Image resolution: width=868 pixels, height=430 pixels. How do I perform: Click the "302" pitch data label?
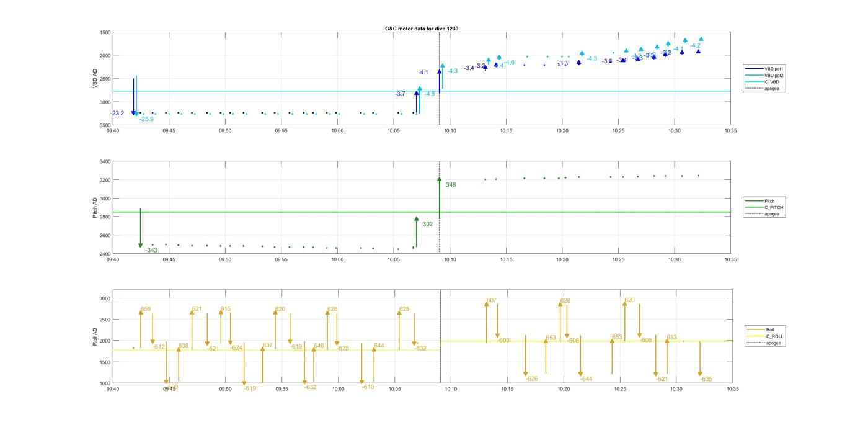coord(428,224)
